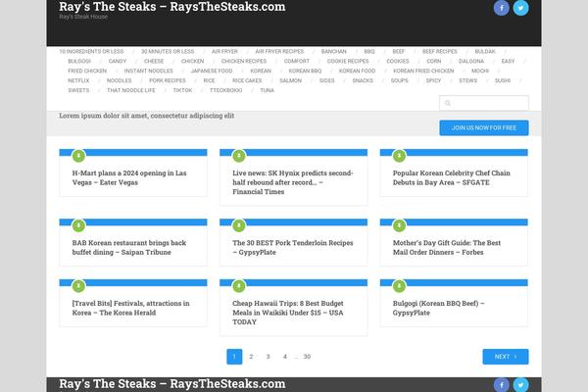The width and height of the screenshot is (588, 392).
Task: Open Bulgogi Korean BBQ Beef article
Action: pos(438,308)
